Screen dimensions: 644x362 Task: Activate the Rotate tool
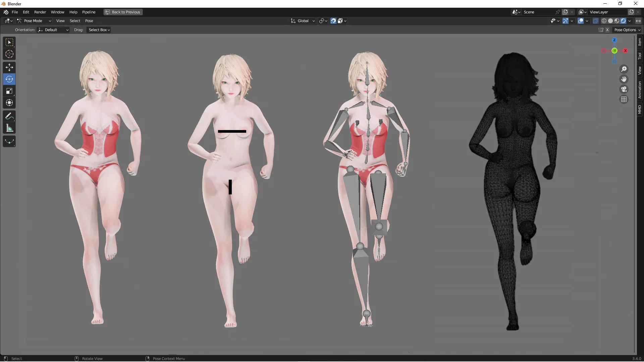coord(9,79)
